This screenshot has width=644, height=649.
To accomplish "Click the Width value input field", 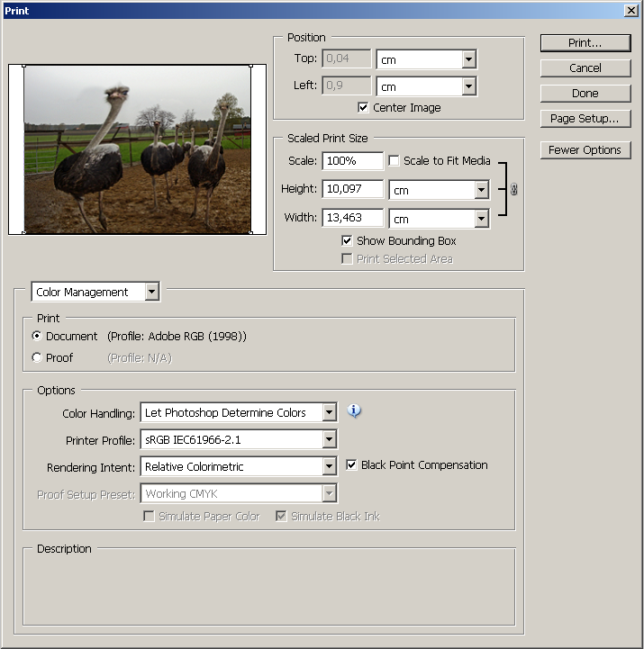I will pos(353,218).
